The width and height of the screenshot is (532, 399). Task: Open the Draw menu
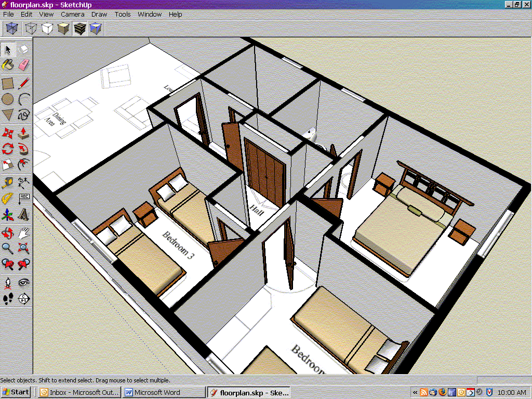coord(99,14)
